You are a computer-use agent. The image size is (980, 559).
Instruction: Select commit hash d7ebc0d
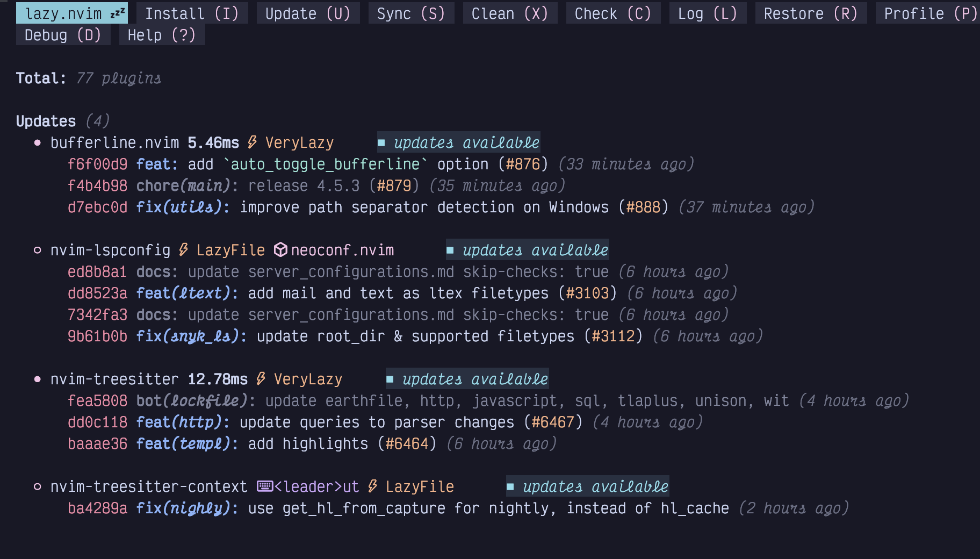[x=98, y=207]
